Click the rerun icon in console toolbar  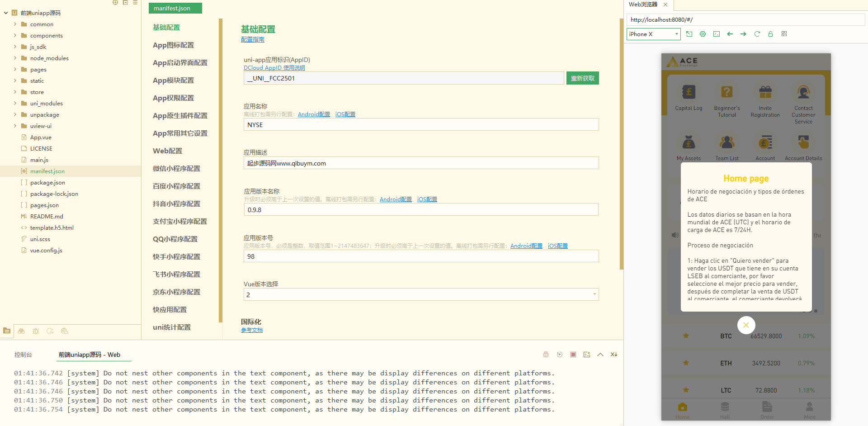point(559,355)
